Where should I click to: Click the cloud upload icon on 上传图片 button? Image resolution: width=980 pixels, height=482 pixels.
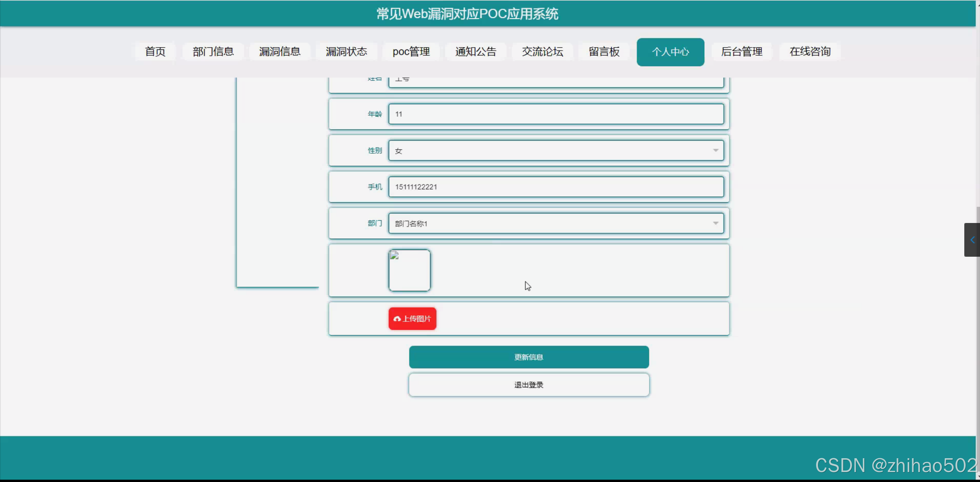(397, 318)
